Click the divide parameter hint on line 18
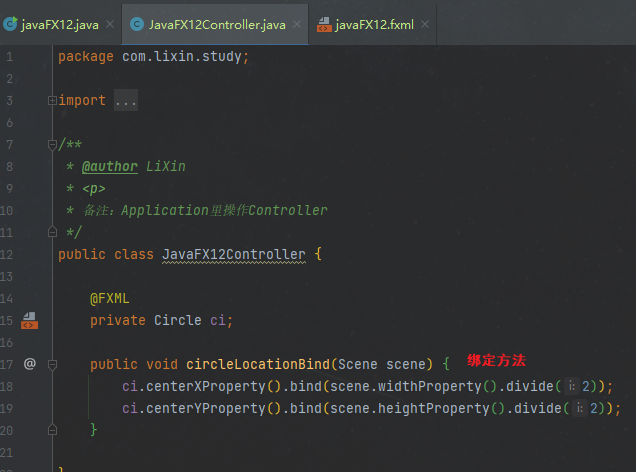636x472 pixels. coord(572,386)
